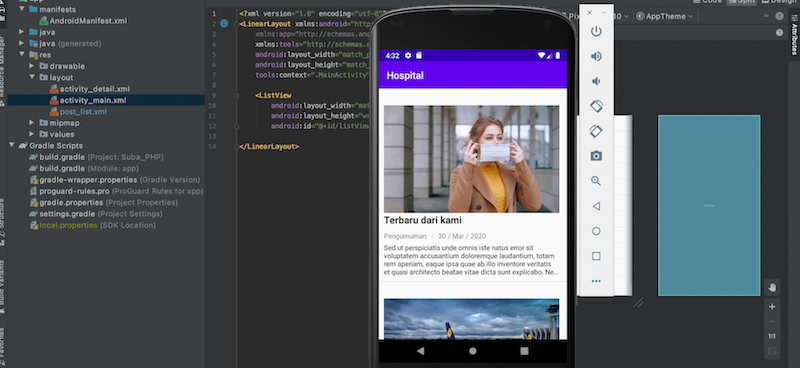
Task: Click emulator volume up icon
Action: coord(596,57)
